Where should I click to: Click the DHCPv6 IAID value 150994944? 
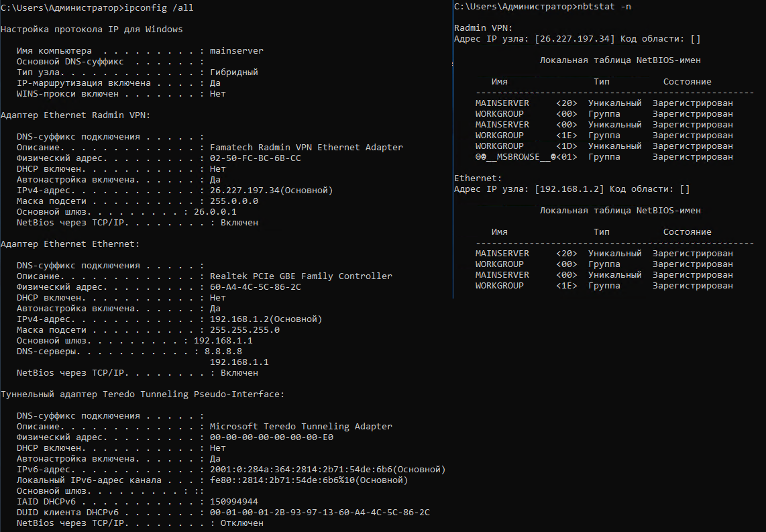[233, 502]
